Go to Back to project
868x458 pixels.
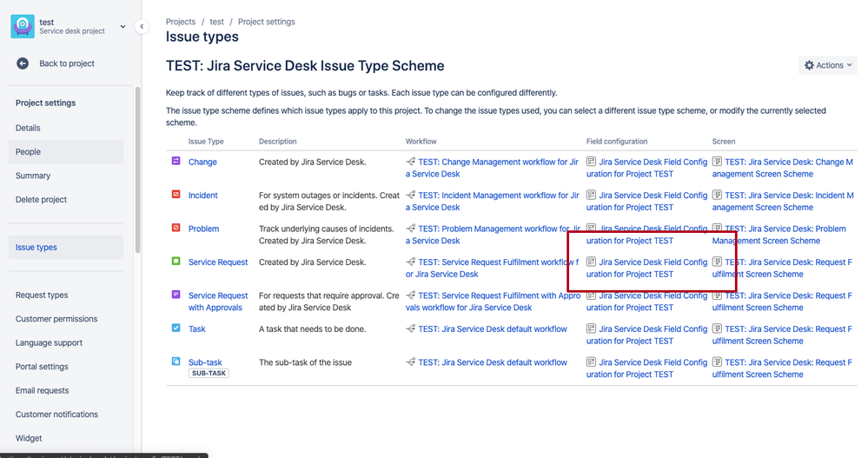(66, 63)
